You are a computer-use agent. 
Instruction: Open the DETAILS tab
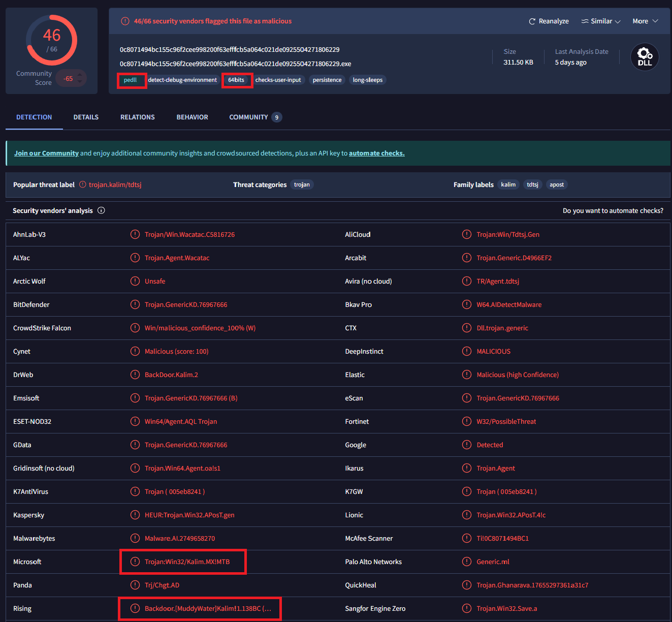(86, 117)
